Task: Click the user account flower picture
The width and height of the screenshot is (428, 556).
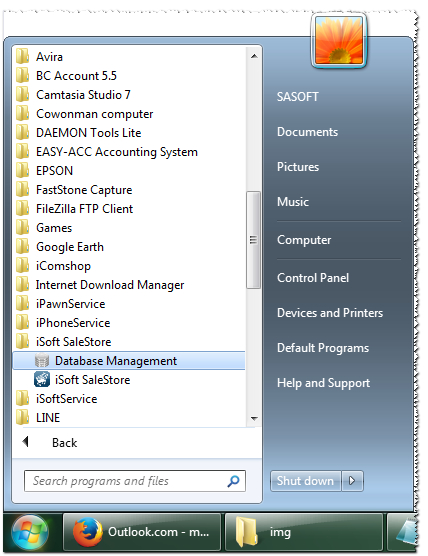Action: [x=339, y=40]
